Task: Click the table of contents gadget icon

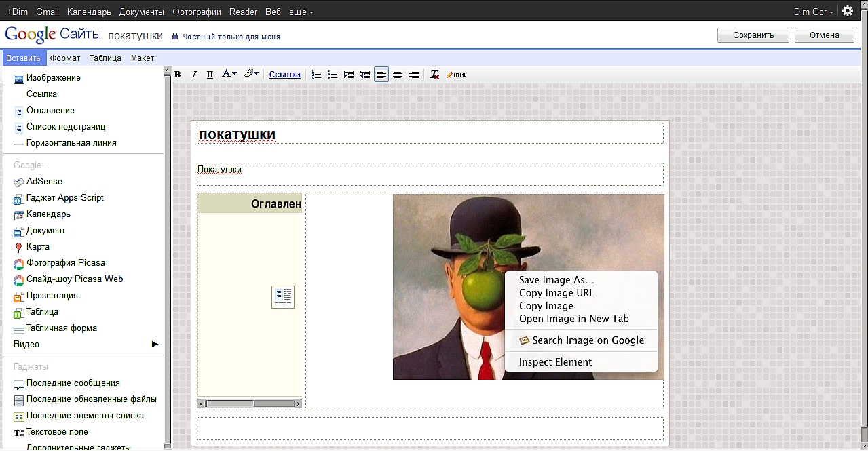Action: [x=283, y=297]
